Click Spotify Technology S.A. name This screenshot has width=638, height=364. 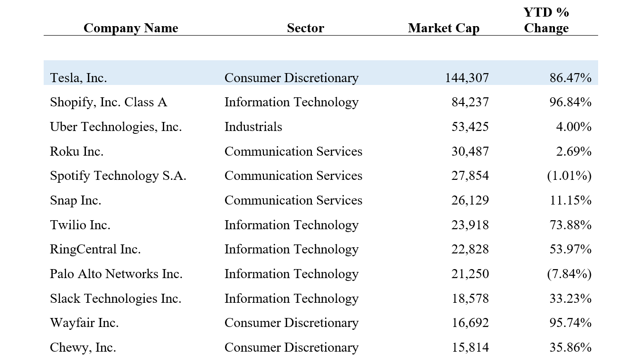click(x=118, y=176)
